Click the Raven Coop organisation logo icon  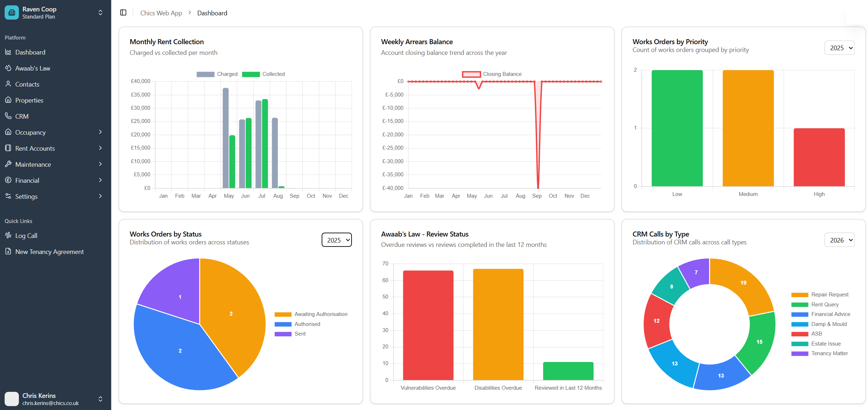pos(11,12)
